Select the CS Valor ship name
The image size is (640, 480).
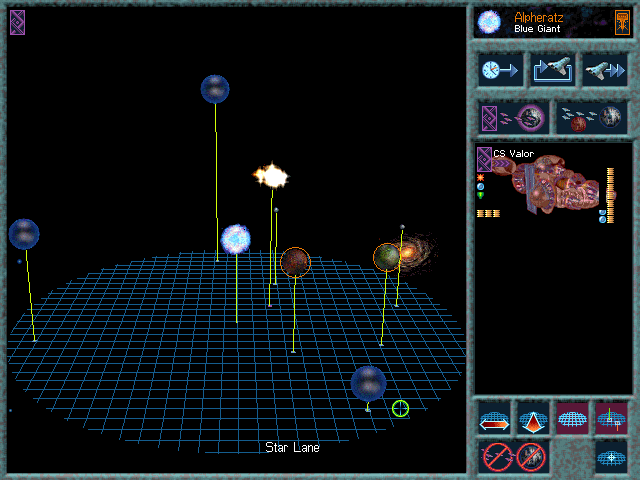[513, 154]
